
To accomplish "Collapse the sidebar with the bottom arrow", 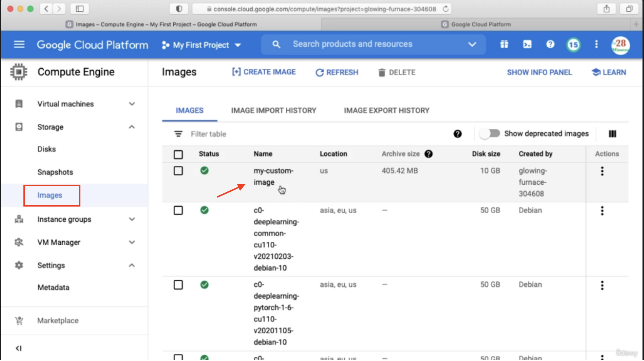I will click(x=18, y=348).
